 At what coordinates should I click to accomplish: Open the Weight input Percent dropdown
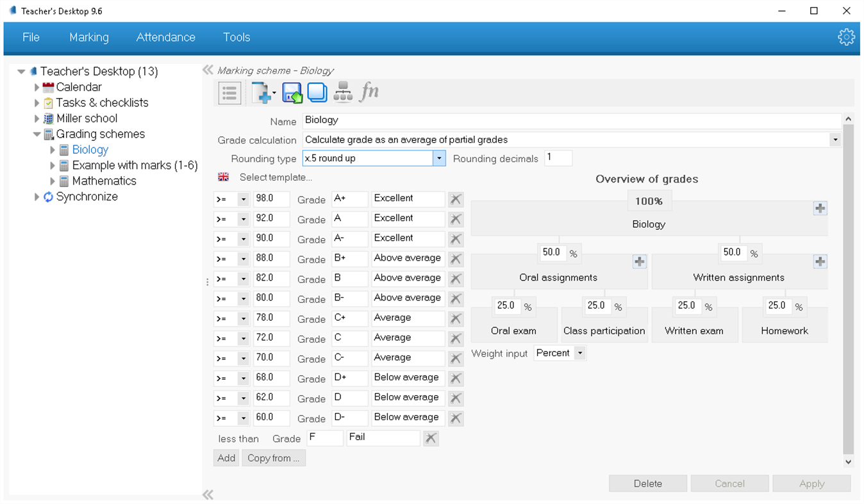(x=580, y=353)
